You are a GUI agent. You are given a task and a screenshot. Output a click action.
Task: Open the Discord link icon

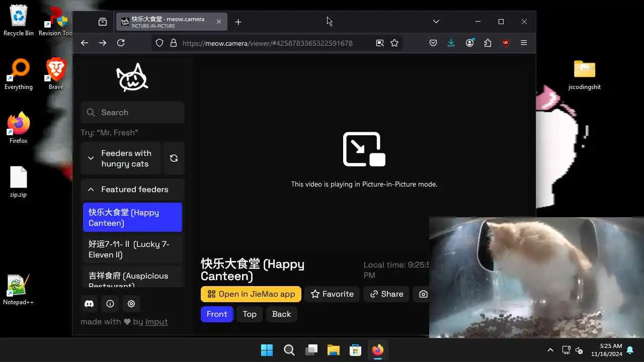pos(89,304)
